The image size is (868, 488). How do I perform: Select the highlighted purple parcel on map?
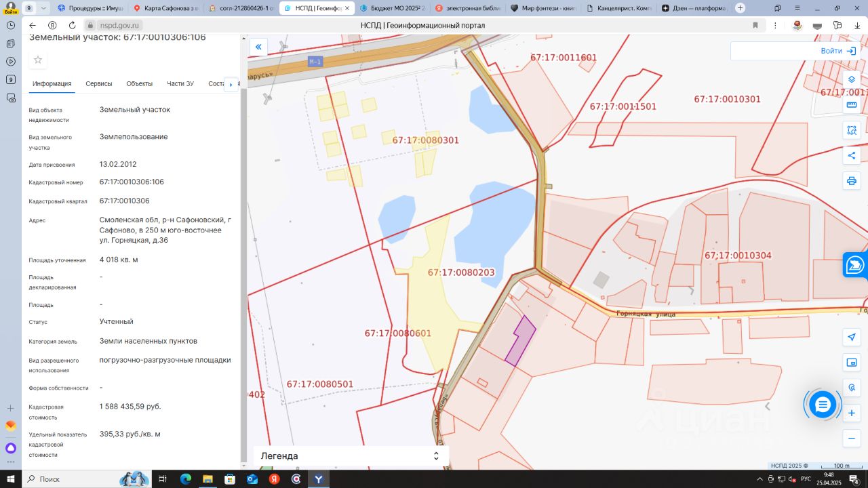pyautogui.click(x=520, y=342)
